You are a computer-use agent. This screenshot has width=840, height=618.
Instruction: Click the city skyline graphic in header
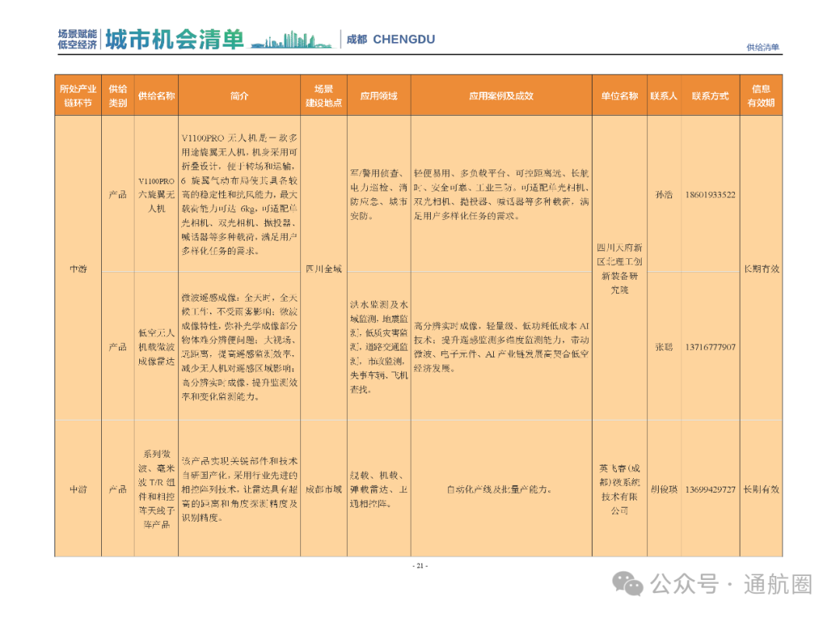[x=292, y=40]
